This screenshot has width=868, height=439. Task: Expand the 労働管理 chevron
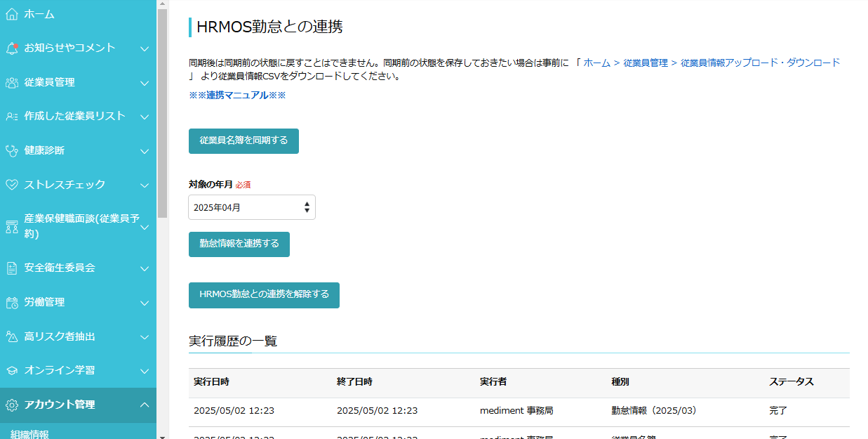pos(145,303)
